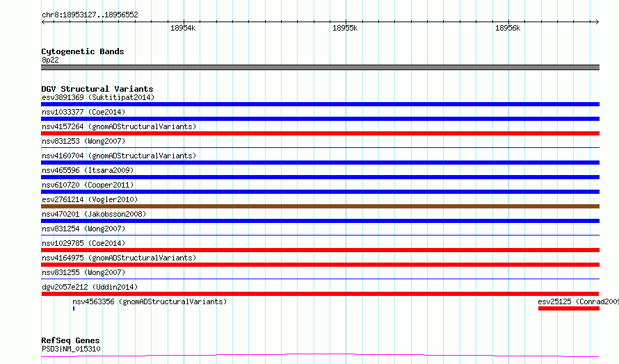Open nsv4563356 (gnomADStructuralVariants) label
619x364 pixels.
tap(150, 301)
